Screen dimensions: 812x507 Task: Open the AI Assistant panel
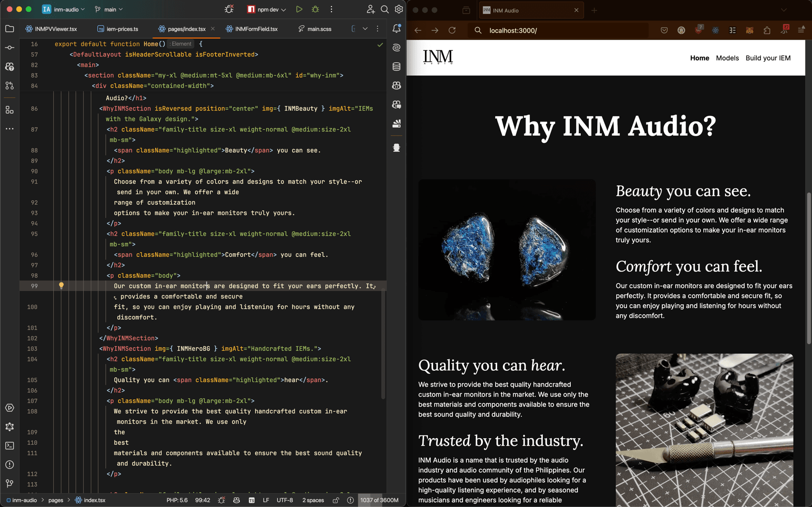tap(397, 47)
